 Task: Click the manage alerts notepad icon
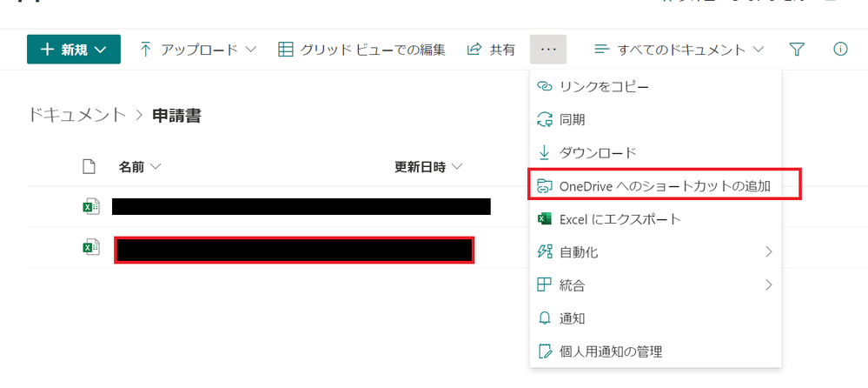545,351
